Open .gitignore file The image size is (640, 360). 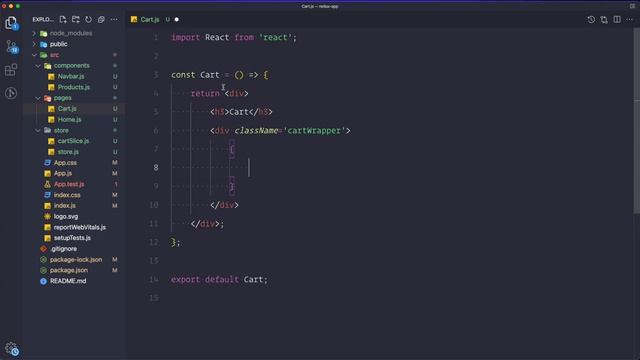click(63, 249)
